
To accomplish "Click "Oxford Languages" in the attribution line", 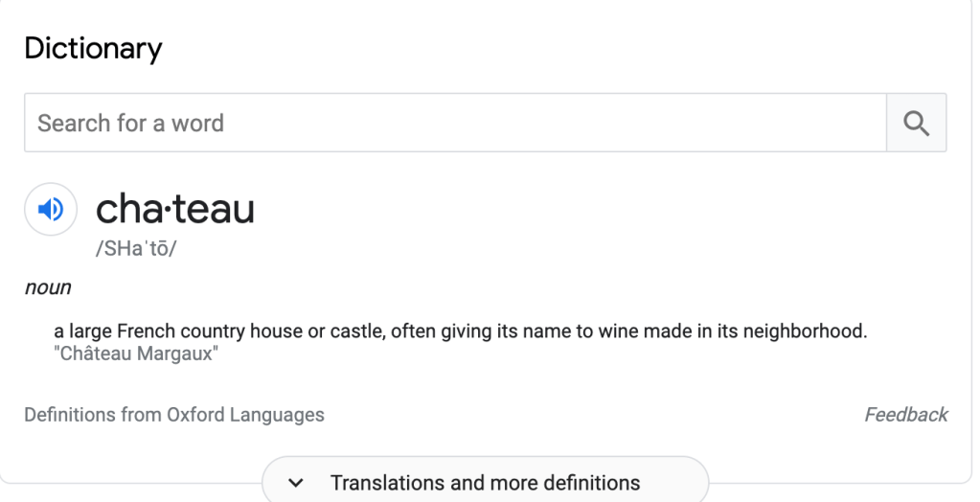I will (245, 415).
